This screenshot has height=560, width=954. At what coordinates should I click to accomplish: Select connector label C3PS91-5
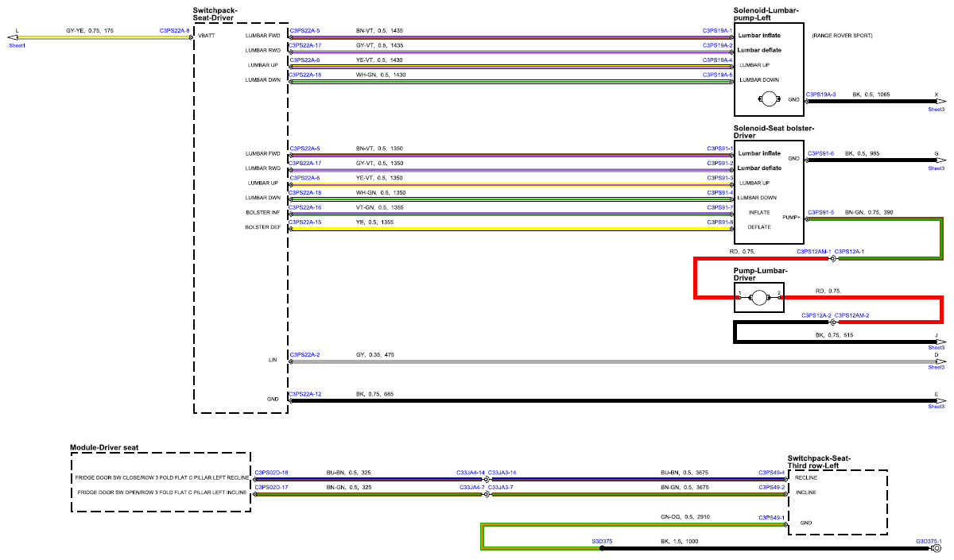[x=820, y=212]
